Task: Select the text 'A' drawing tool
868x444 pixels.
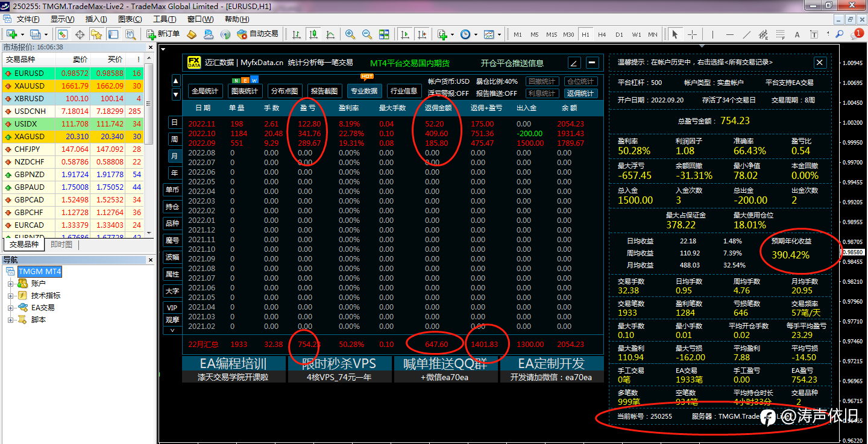Action: pyautogui.click(x=798, y=34)
